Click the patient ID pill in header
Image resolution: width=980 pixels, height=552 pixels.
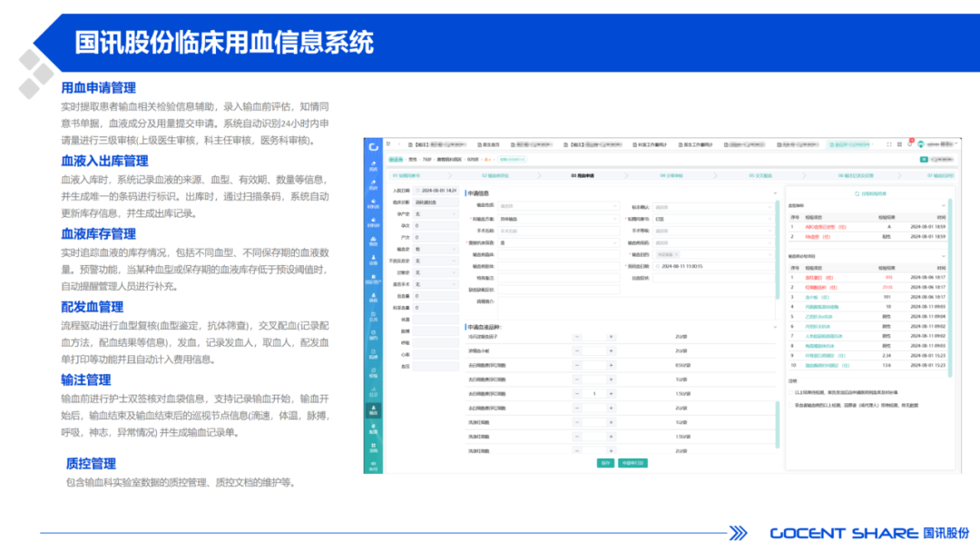coord(513,160)
